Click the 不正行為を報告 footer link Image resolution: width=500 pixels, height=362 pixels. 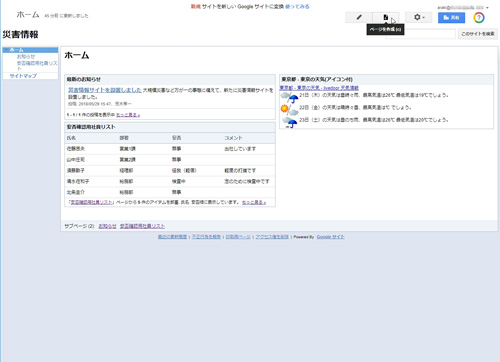coord(206,237)
